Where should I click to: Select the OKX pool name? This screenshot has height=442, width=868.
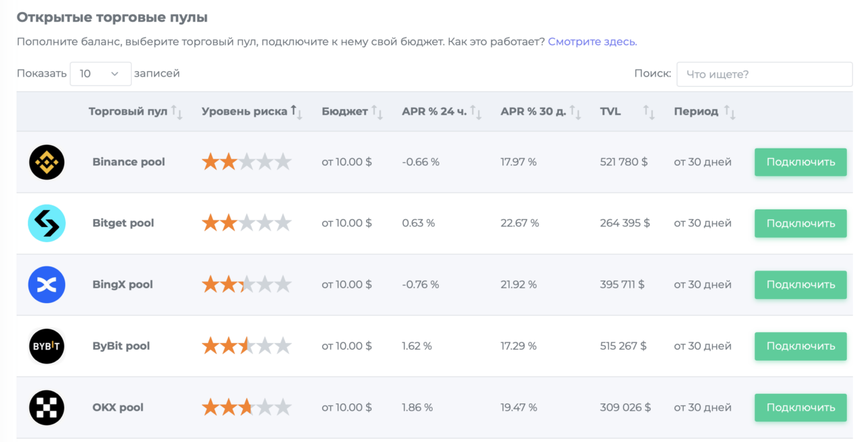pyautogui.click(x=118, y=407)
